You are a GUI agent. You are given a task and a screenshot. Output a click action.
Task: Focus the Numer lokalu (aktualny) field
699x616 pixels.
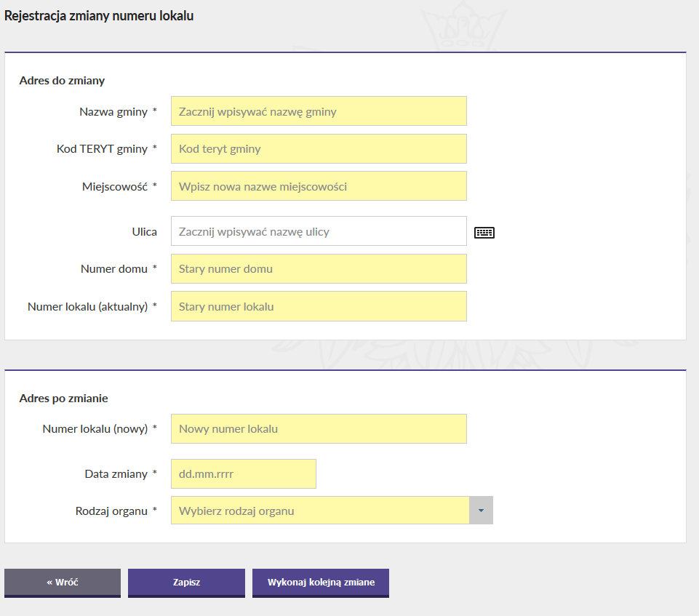tap(319, 306)
